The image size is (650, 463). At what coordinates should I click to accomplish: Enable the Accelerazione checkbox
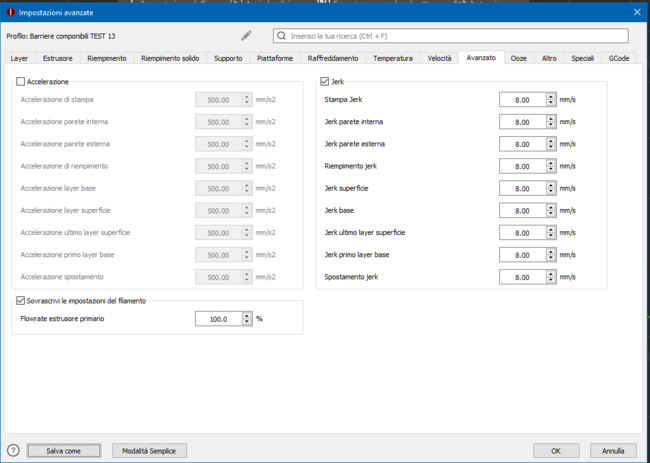(22, 81)
